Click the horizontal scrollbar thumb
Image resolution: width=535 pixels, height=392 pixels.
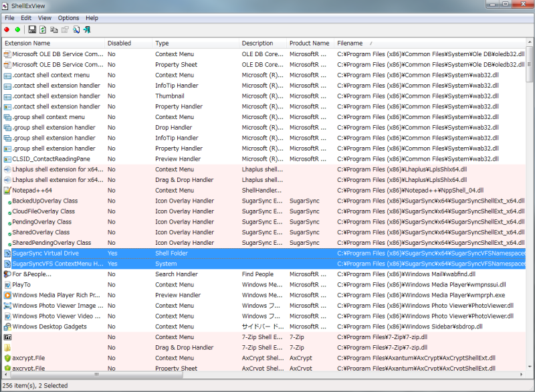tap(96, 375)
